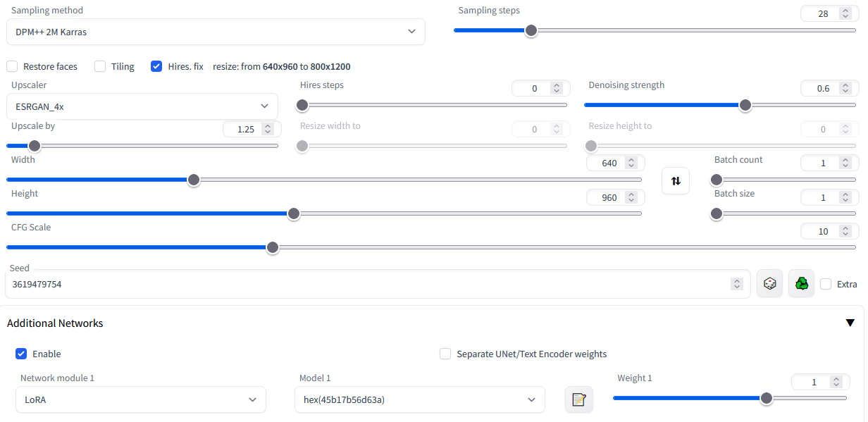This screenshot has height=422, width=868.
Task: Click the dice icon to randomize seed
Action: pos(769,284)
